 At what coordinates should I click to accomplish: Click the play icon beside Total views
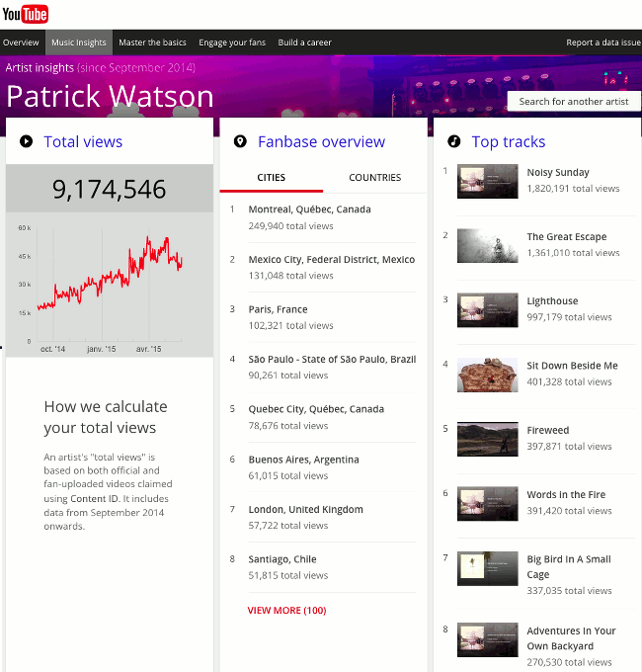[x=26, y=141]
